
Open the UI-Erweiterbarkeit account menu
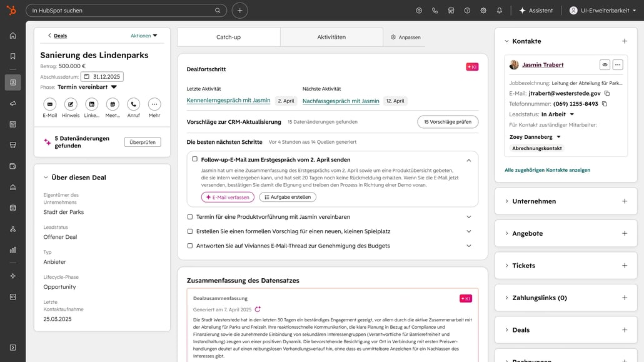(603, 11)
